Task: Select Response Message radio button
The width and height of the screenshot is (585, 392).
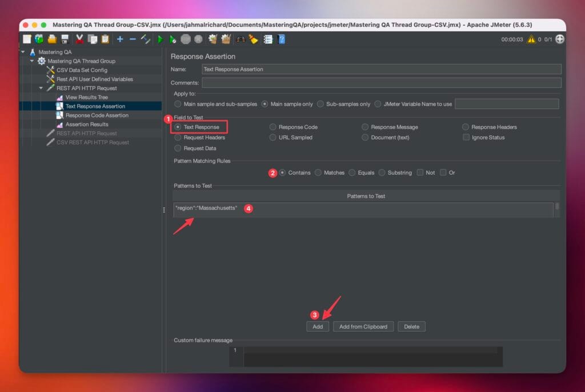Action: coord(365,127)
